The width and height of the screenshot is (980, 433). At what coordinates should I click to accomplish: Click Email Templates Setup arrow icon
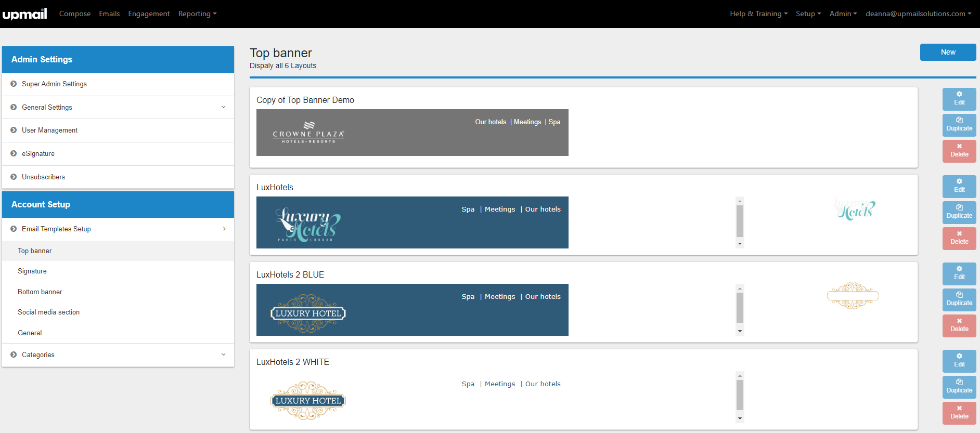tap(14, 229)
